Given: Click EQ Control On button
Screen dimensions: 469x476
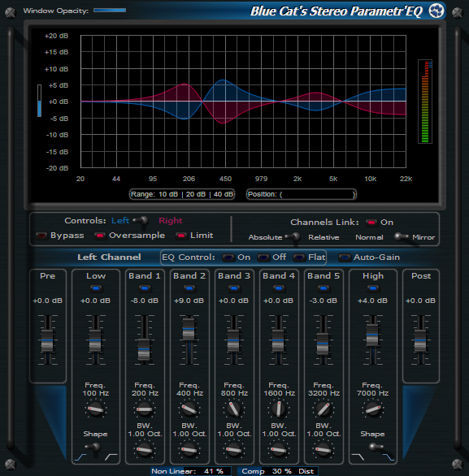Looking at the screenshot, I should point(228,257).
